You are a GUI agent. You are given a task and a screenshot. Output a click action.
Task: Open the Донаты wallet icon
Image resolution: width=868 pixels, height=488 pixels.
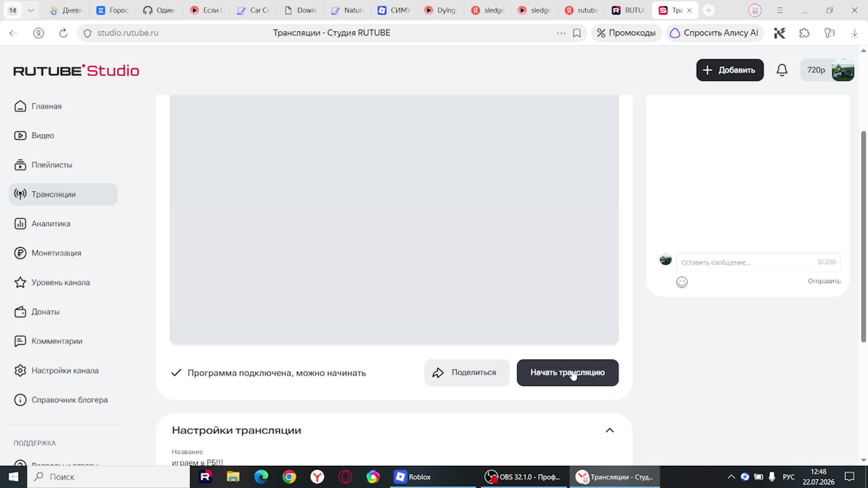(x=20, y=312)
